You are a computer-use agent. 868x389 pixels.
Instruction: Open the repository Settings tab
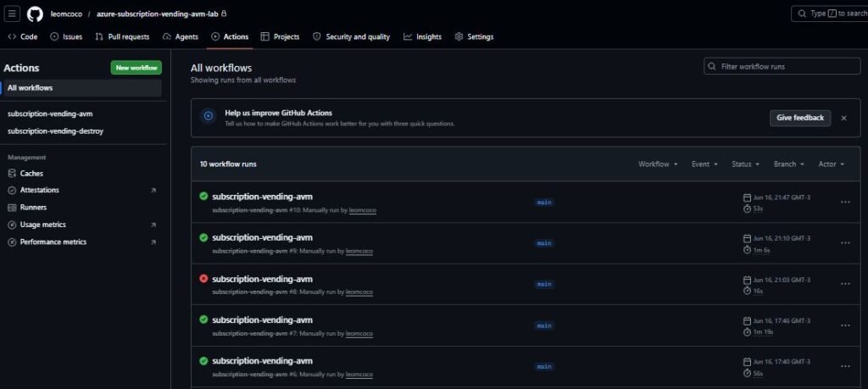(x=474, y=36)
